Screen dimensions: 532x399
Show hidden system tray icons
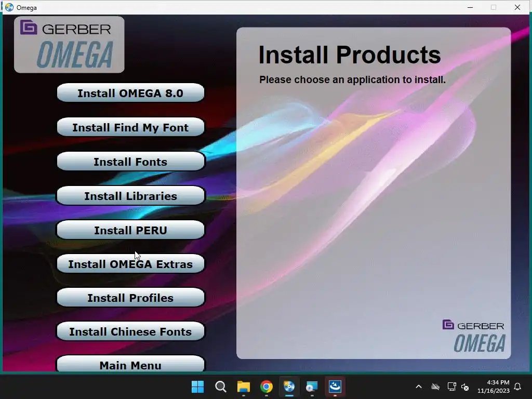[419, 387]
